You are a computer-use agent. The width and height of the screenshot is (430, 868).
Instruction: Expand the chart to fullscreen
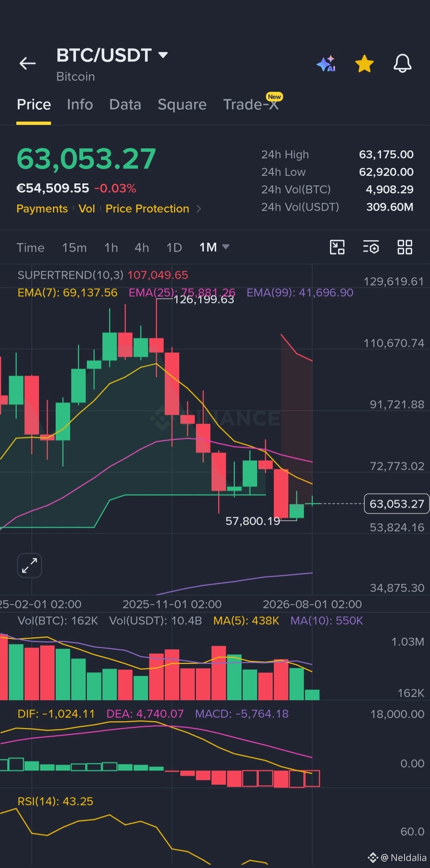(x=29, y=565)
